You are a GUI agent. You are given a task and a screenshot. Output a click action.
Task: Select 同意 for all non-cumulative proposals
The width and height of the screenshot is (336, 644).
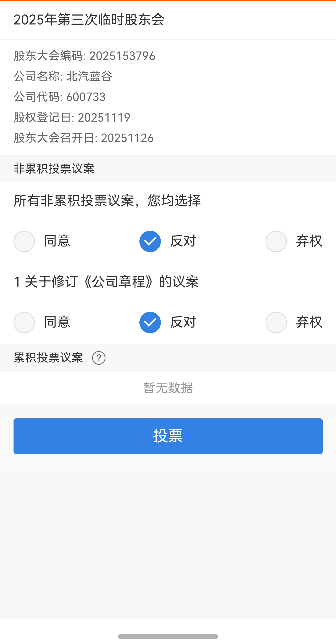(24, 241)
